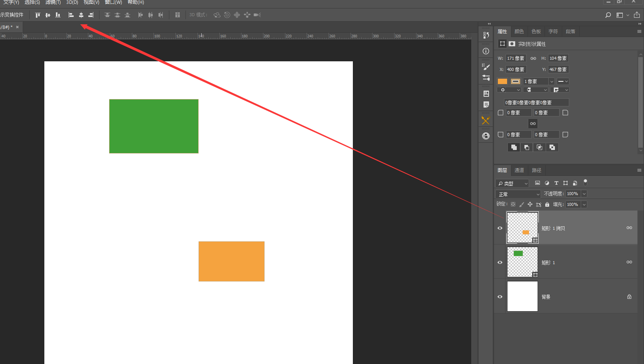Click the W width input field

click(x=516, y=58)
